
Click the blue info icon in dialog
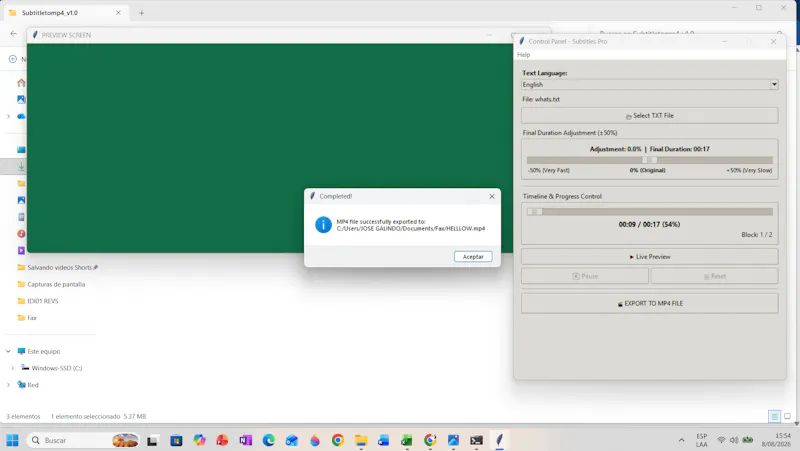(x=323, y=225)
